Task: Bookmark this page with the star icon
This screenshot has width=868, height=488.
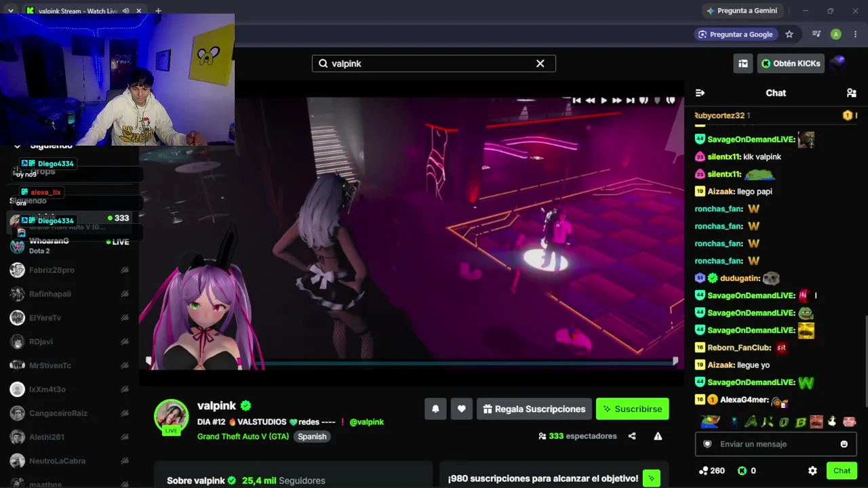Action: pos(789,35)
